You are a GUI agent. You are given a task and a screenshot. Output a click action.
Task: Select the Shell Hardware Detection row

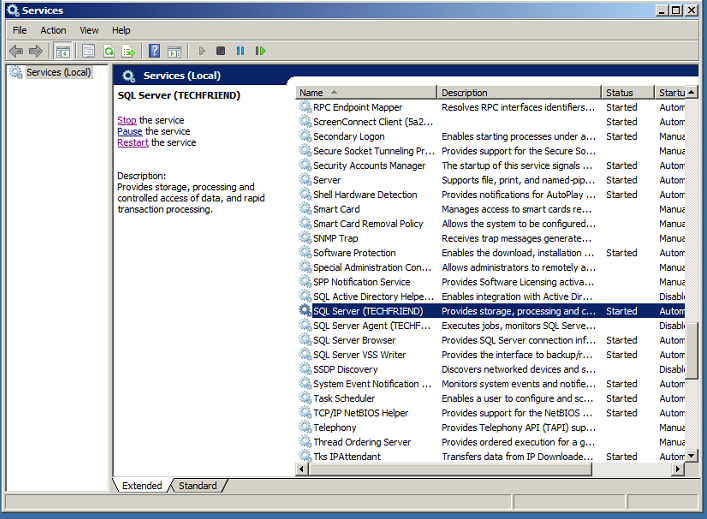point(491,194)
